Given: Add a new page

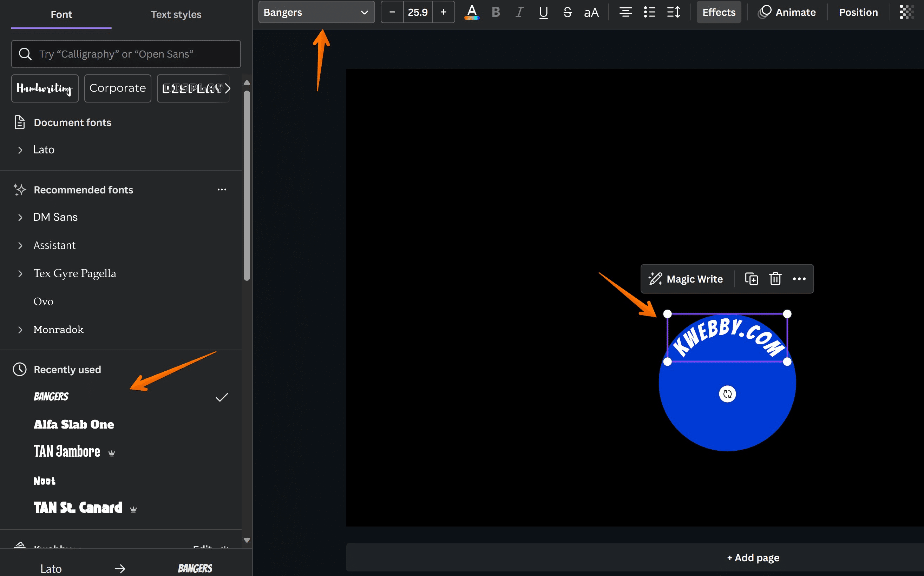Looking at the screenshot, I should click(x=753, y=558).
